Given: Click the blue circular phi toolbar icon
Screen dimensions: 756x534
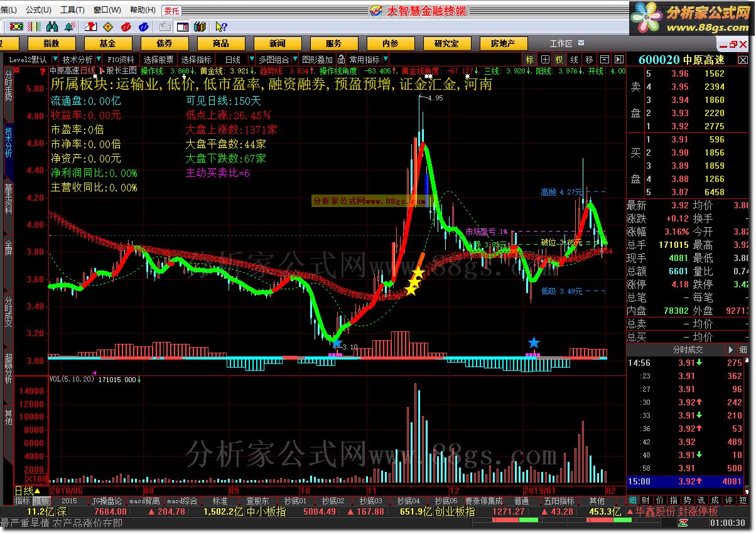Looking at the screenshot, I should (x=144, y=26).
